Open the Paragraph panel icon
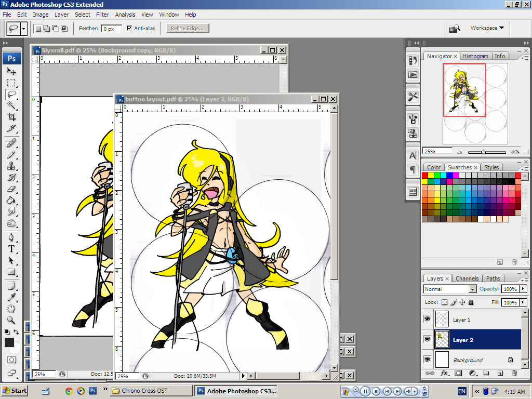Image resolution: width=532 pixels, height=399 pixels. pyautogui.click(x=413, y=170)
